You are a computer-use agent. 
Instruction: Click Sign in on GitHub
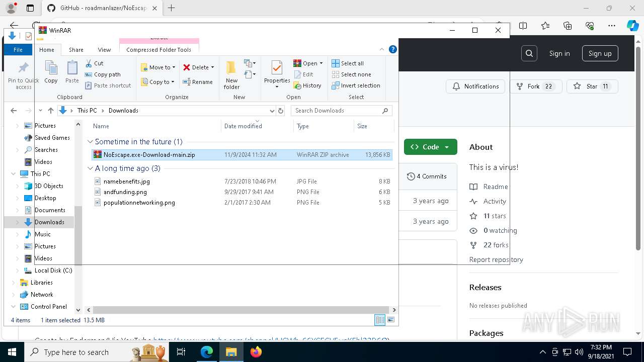tap(559, 53)
